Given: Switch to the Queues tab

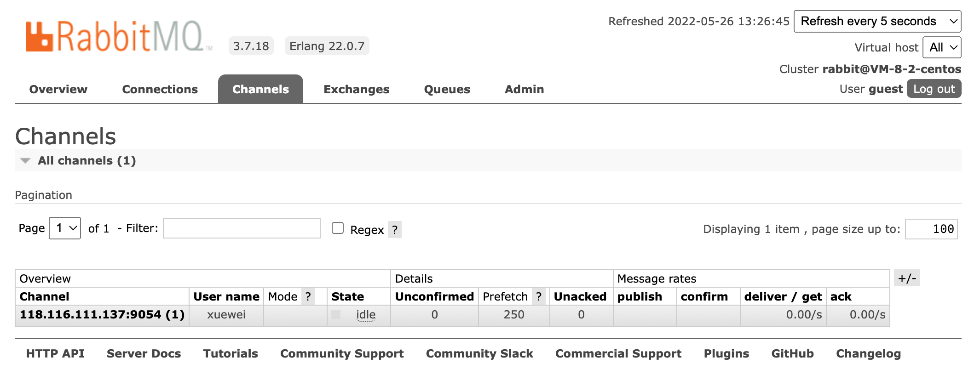Looking at the screenshot, I should pyautogui.click(x=447, y=89).
